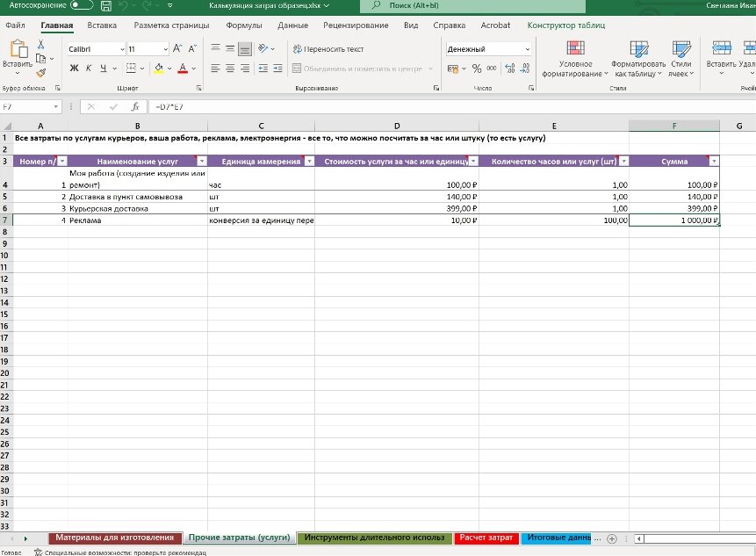This screenshot has width=756, height=556.
Task: Apply the red font color
Action: point(183,68)
